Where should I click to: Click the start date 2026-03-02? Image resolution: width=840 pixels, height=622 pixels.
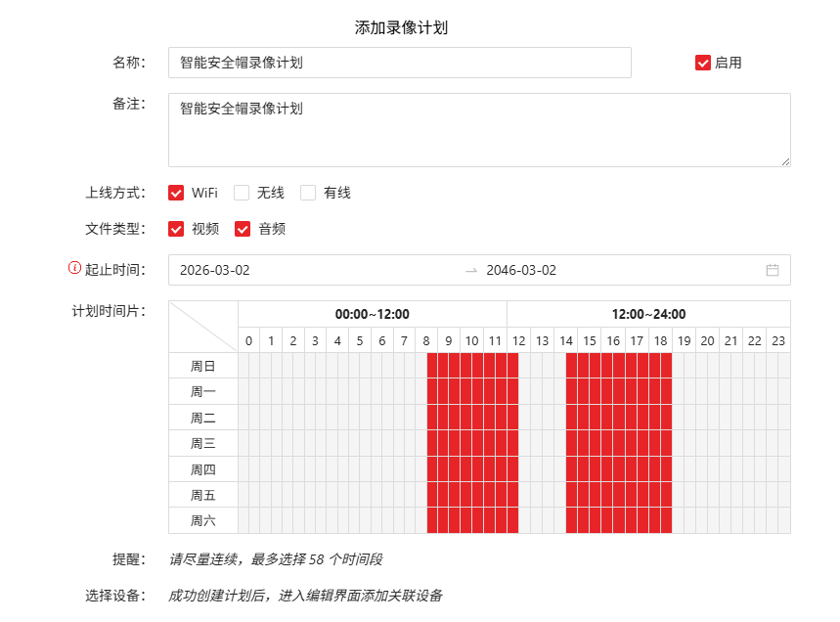215,270
